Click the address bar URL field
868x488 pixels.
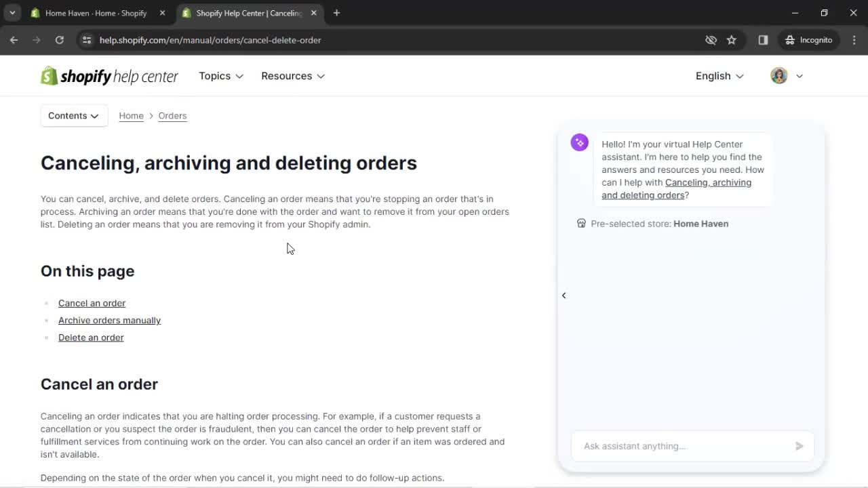coord(393,40)
